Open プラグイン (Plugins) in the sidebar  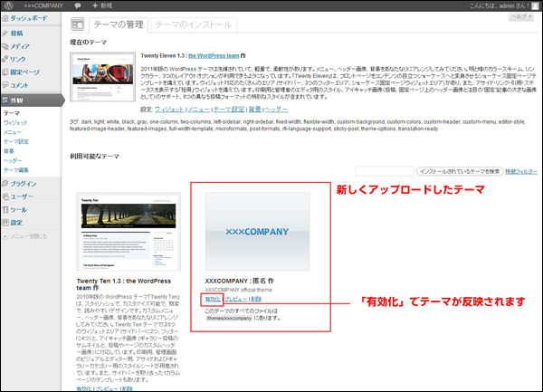(24, 183)
